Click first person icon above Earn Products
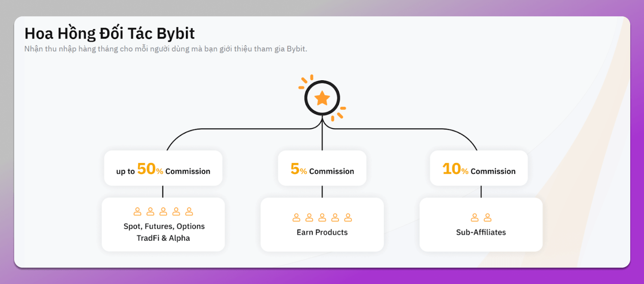Screen dimensions: 644x284 point(296,218)
